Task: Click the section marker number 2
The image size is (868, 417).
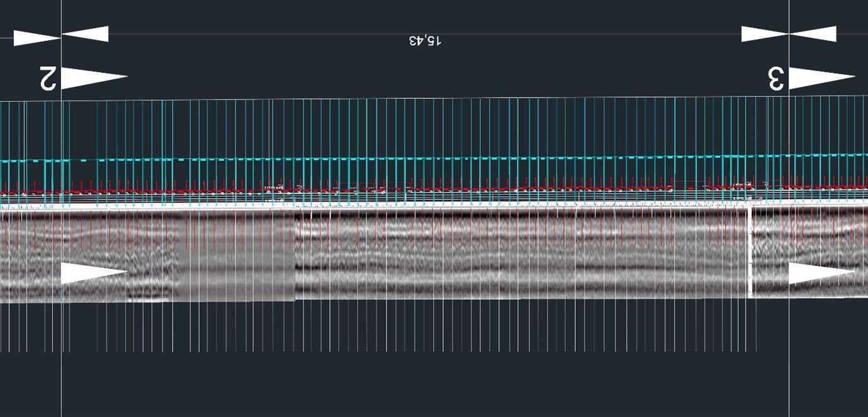Action: 49,78
